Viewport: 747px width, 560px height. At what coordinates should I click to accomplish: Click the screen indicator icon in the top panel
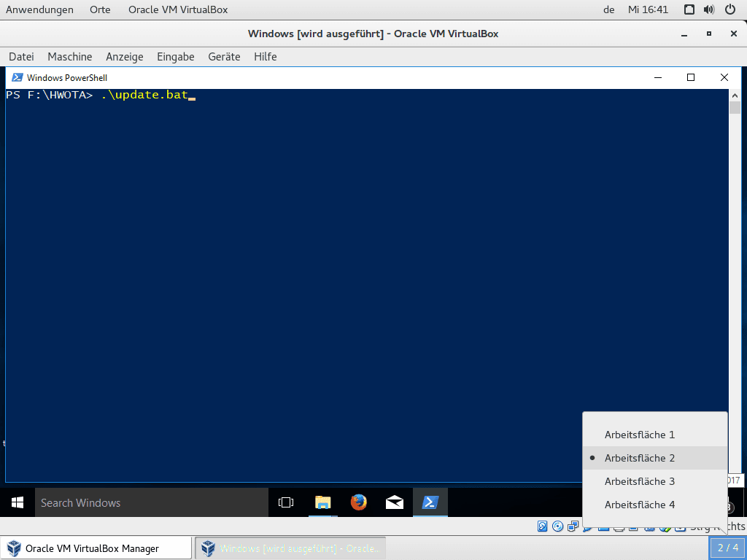[689, 9]
